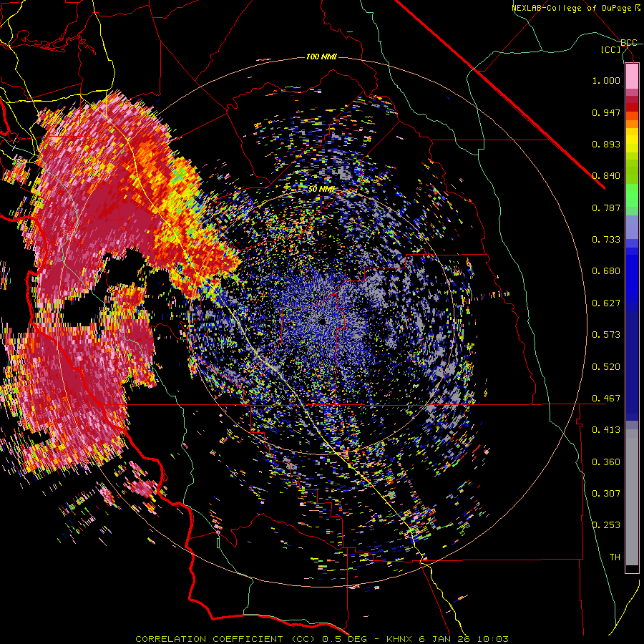The image size is (644, 644).
Task: Click the pink top segment of the color bar
Action: pos(632,76)
